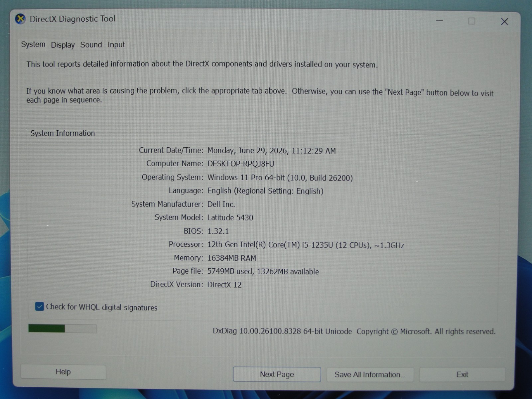This screenshot has width=532, height=399.
Task: Click the 'DirectX 12' version value
Action: (224, 285)
